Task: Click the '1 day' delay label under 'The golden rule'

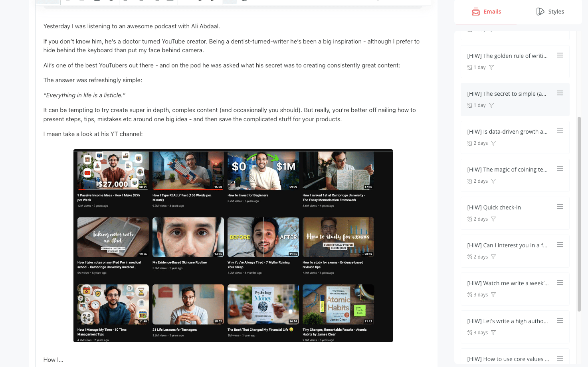Action: pos(479,67)
